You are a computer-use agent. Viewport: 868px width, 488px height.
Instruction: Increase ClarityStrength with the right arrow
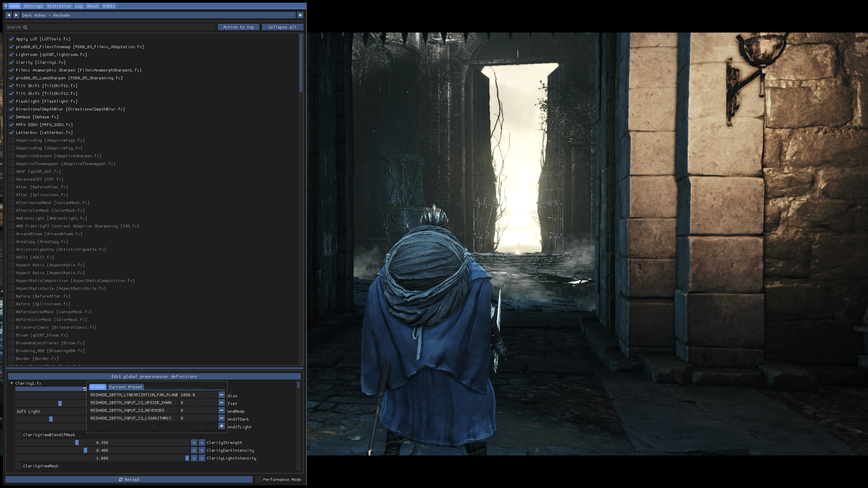coord(202,443)
